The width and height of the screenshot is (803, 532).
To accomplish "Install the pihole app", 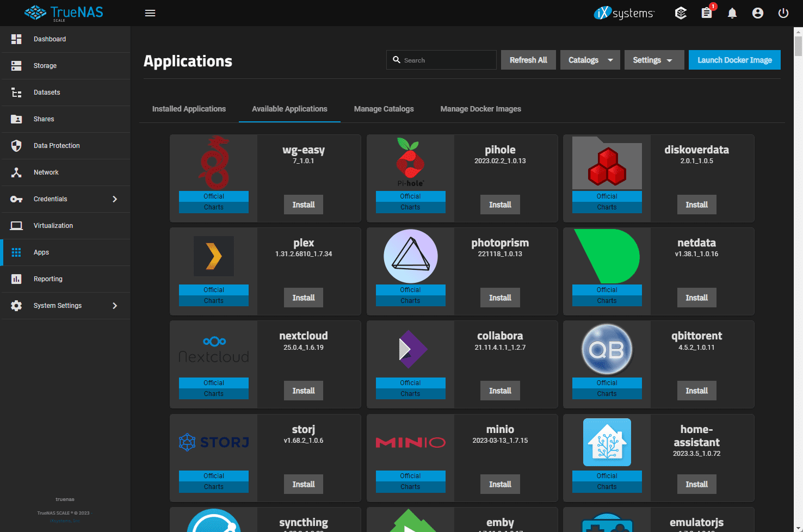I will coord(500,205).
